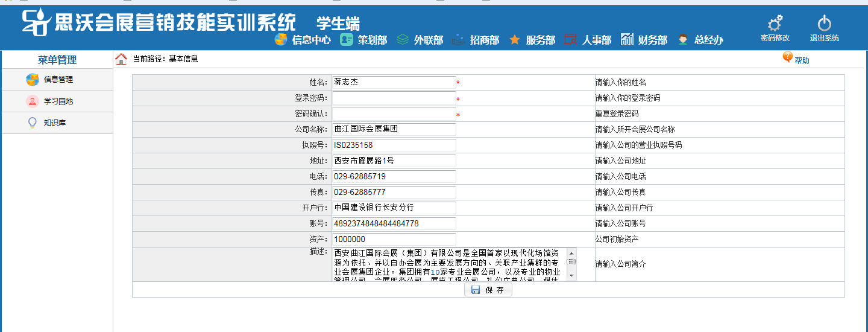
Task: Open the 总经办 person icon
Action: click(x=683, y=40)
